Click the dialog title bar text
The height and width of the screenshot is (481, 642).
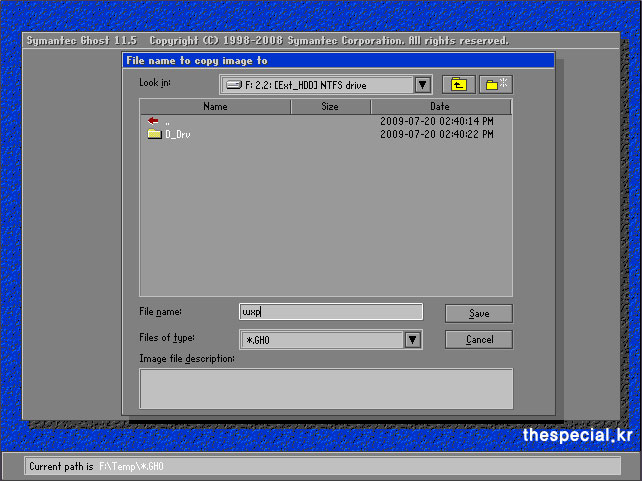pos(197,61)
